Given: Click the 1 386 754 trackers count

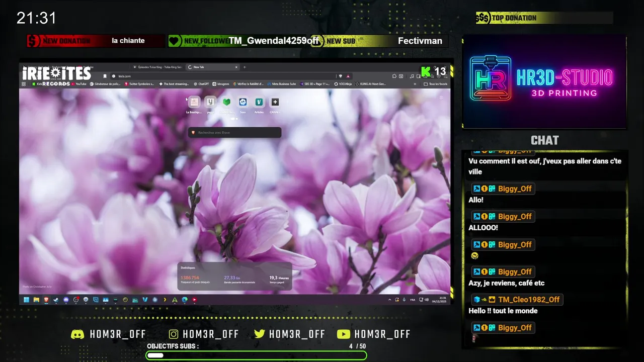Looking at the screenshot, I should click(x=190, y=278).
